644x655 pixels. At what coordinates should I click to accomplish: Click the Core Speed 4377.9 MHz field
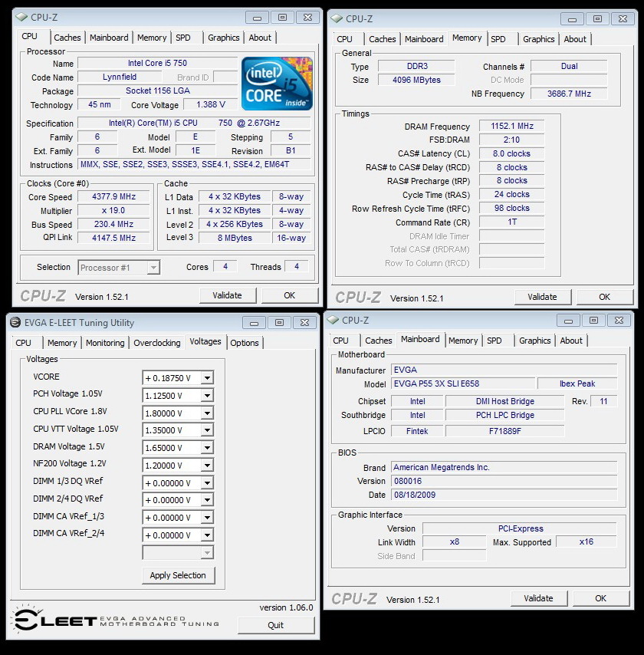pos(113,196)
